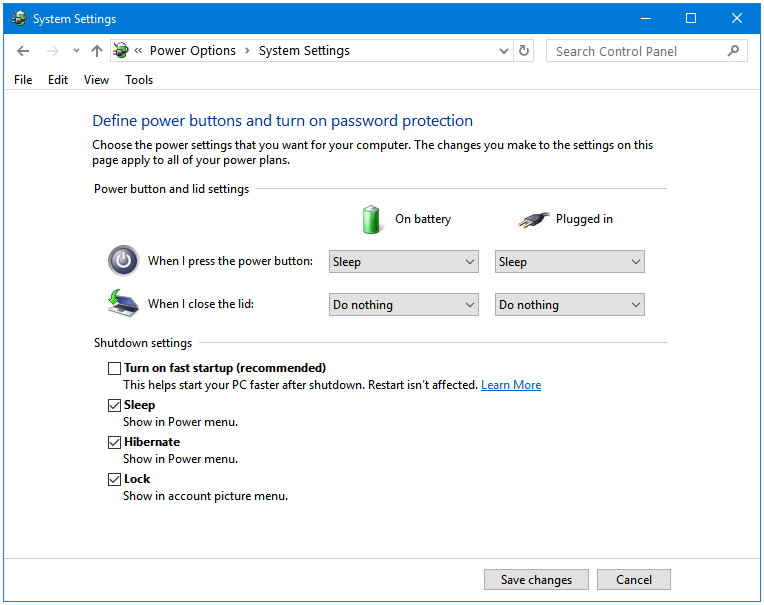
Task: Open the Learn More link
Action: 511,385
